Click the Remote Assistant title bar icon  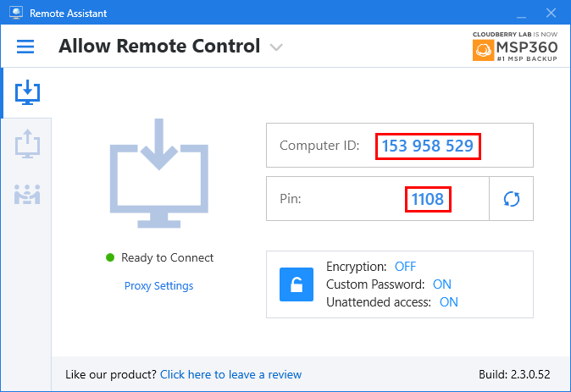16,13
